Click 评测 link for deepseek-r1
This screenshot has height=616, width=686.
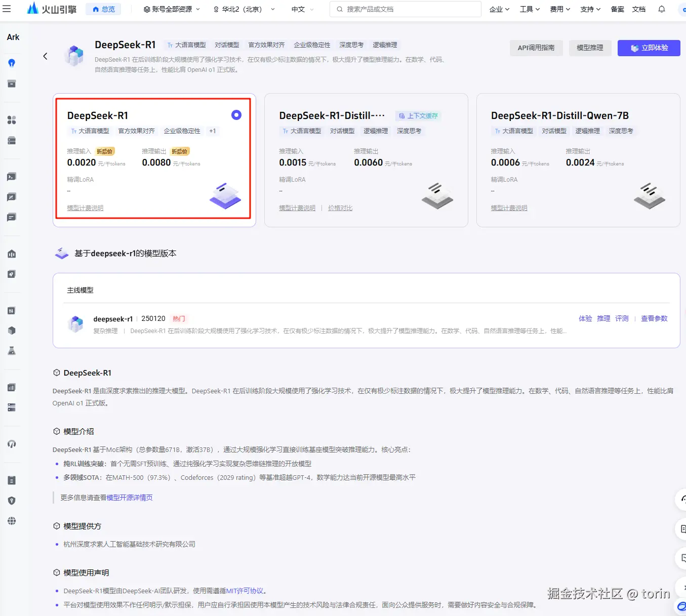pos(622,318)
